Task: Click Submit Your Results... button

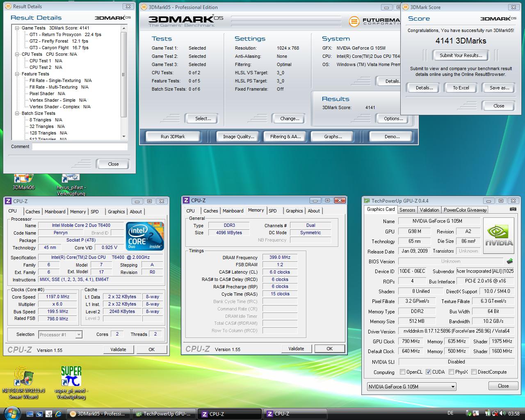Action: 461,55
